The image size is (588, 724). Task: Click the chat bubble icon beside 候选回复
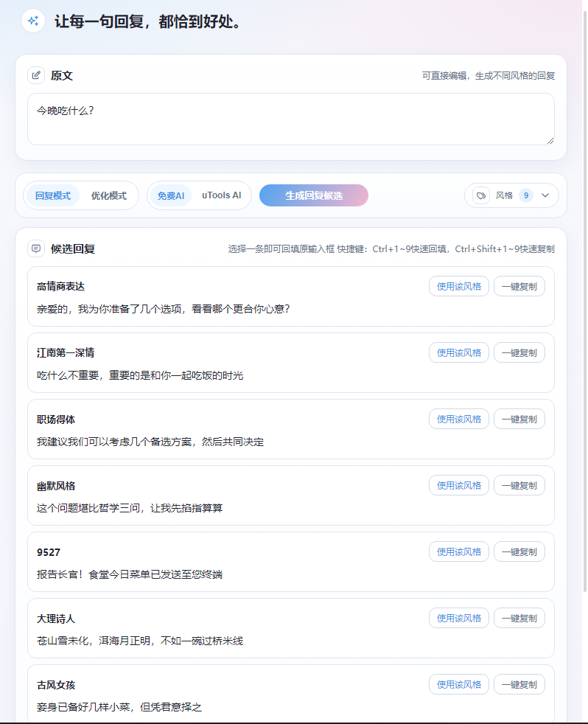tap(36, 248)
